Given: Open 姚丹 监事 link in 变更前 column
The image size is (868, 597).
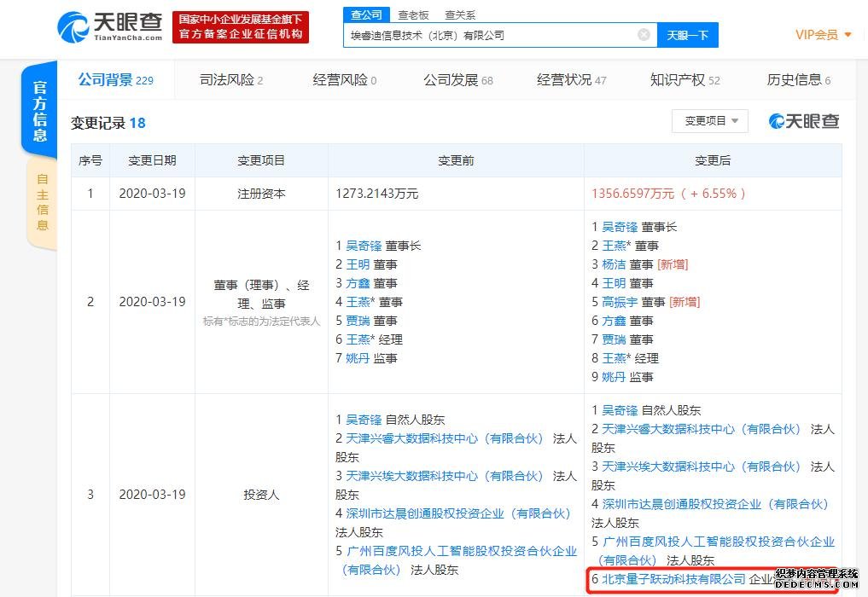Looking at the screenshot, I should pyautogui.click(x=358, y=358).
